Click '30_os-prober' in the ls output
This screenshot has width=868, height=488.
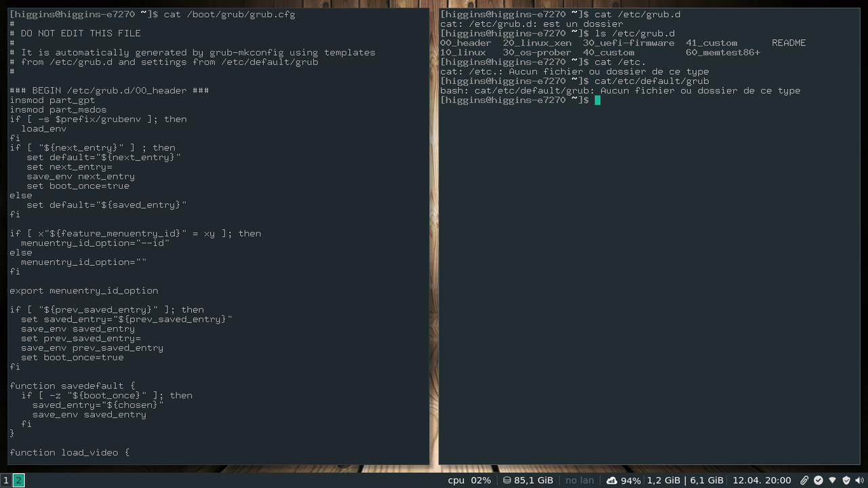pyautogui.click(x=537, y=52)
